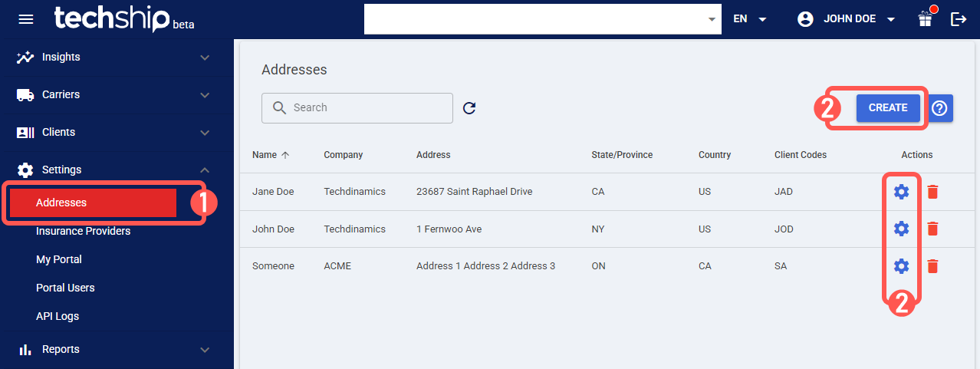Expand the Carriers menu chevron
This screenshot has height=369, width=980.
pos(205,95)
